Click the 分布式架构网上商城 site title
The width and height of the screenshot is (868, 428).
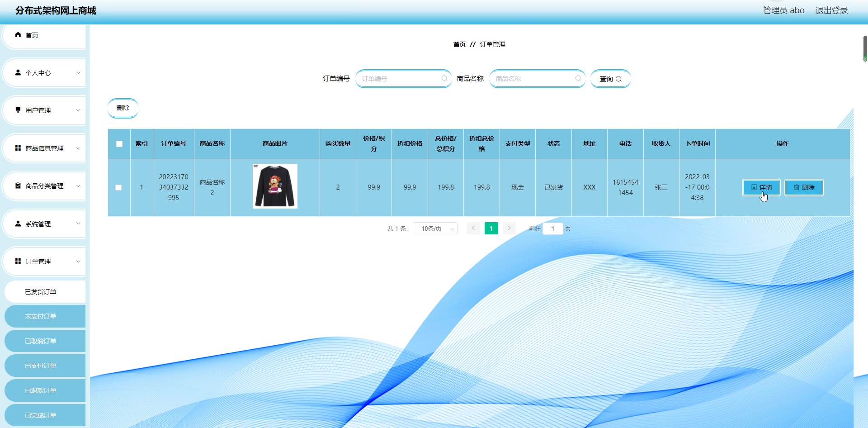click(x=56, y=10)
